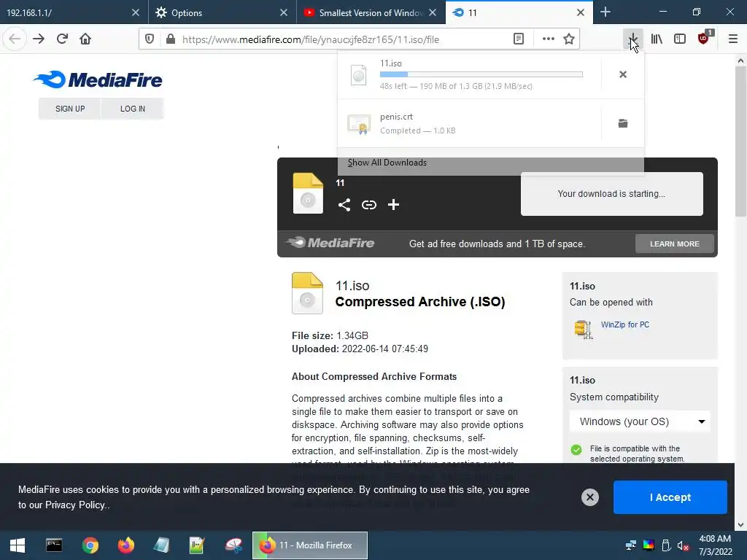Open Firefox hamburger menu
Screen dimensions: 747x560
click(733, 39)
